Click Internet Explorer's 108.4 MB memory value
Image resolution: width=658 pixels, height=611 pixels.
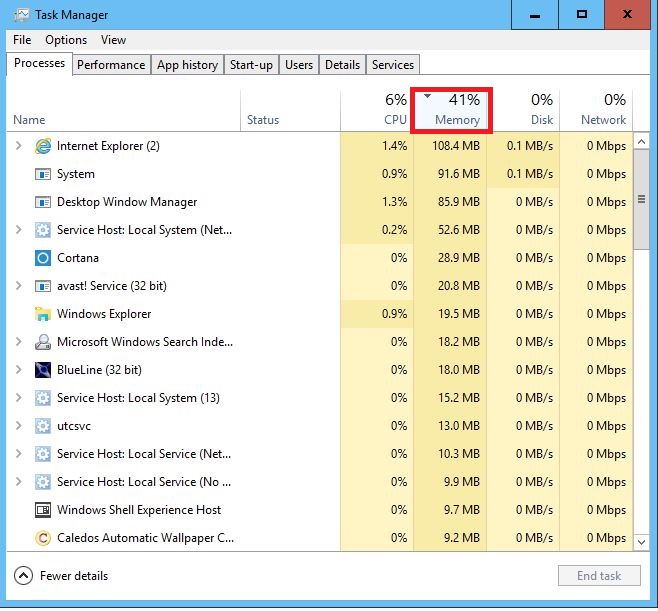click(x=456, y=146)
